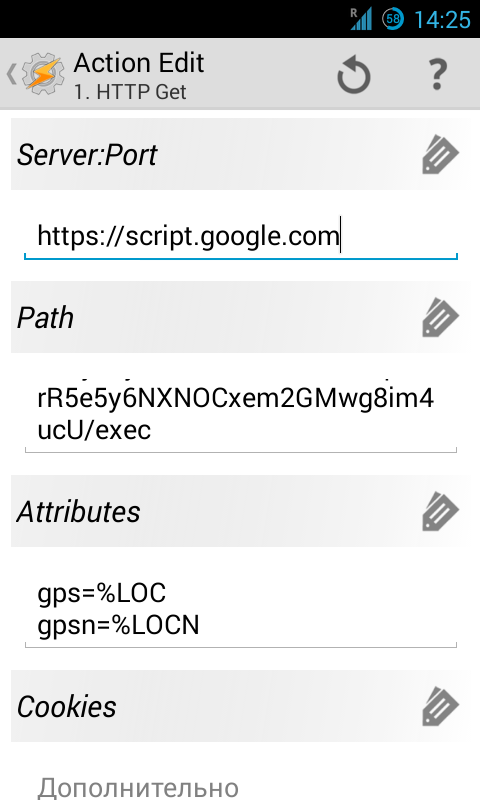Tap the 1. HTTP Get subtitle
Viewport: 480px width, 800px height.
coord(130,92)
